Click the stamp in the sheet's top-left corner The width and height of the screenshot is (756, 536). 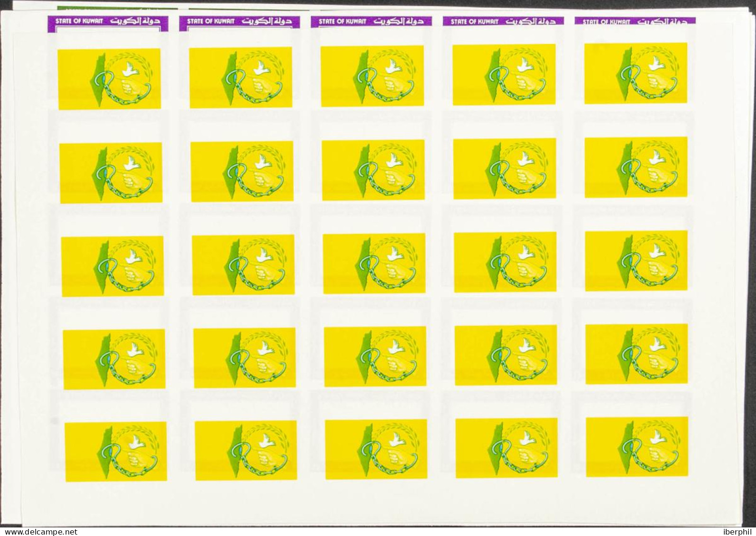pos(109,79)
